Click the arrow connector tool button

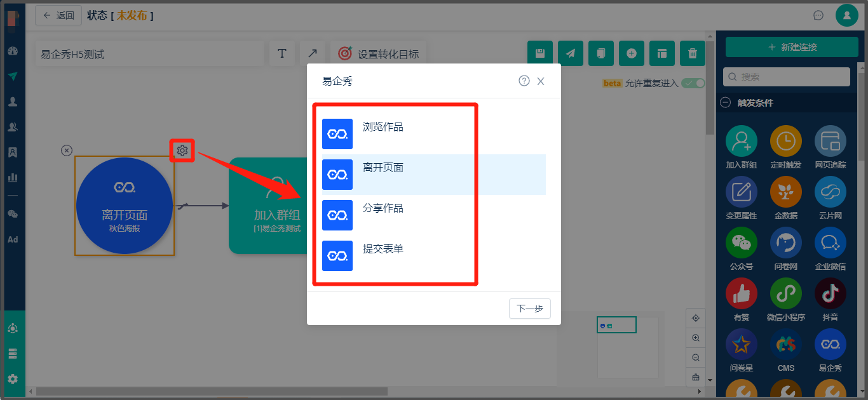point(313,53)
